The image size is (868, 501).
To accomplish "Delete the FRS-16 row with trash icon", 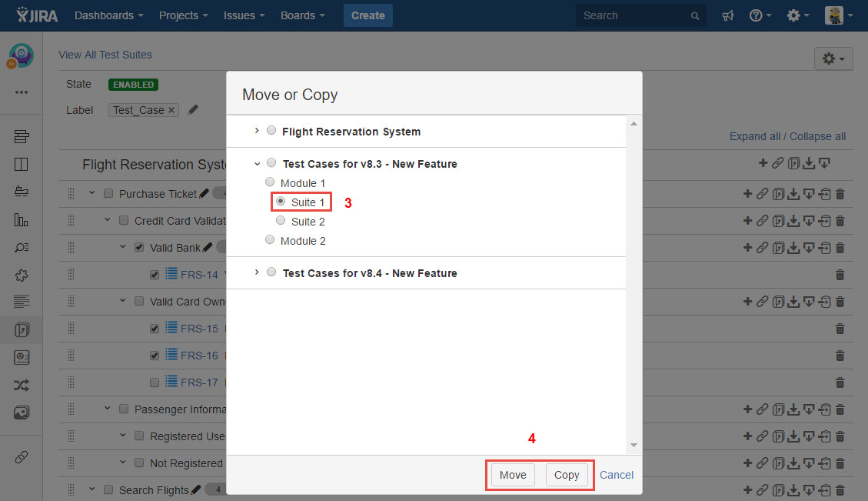I will (840, 356).
